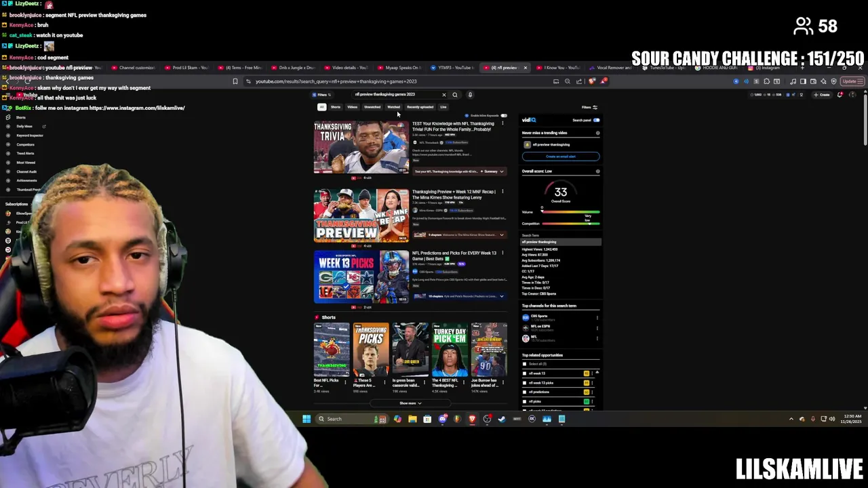Toggle the Enable Inline Keywords switch
The width and height of the screenshot is (868, 488).
point(503,116)
